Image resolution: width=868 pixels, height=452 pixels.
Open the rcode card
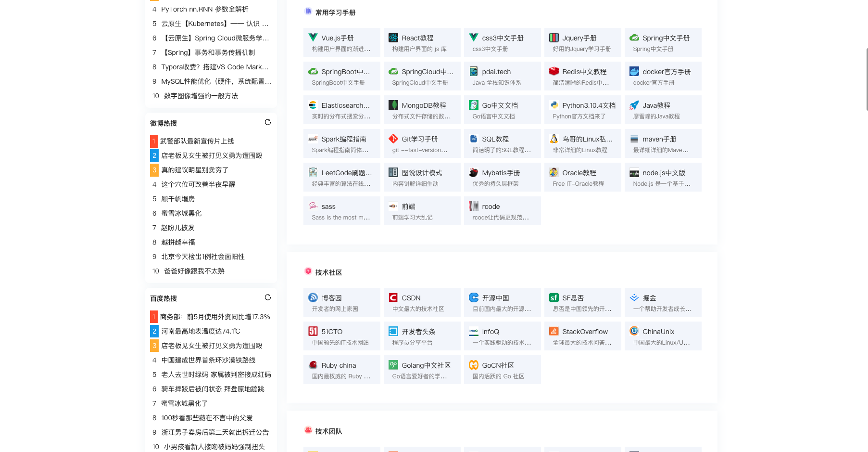click(502, 211)
